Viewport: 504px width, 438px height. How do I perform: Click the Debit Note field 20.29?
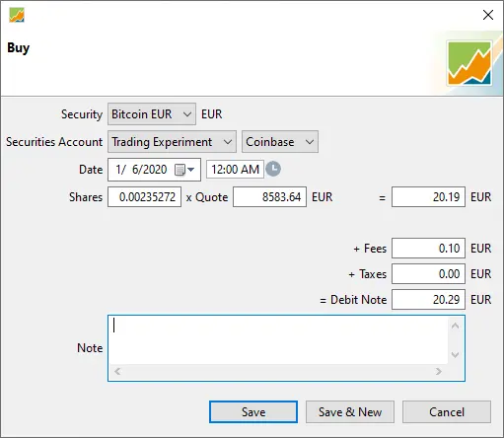pos(428,300)
